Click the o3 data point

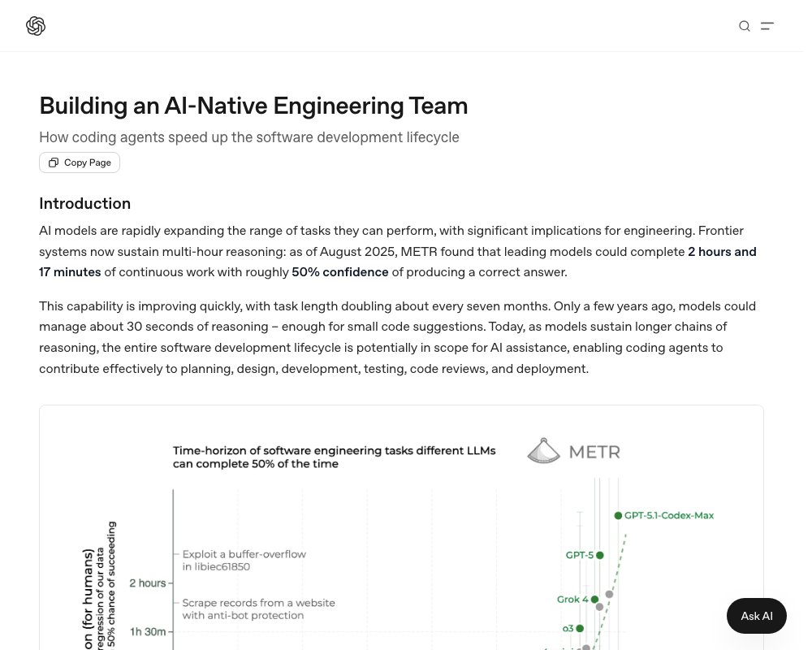580,628
